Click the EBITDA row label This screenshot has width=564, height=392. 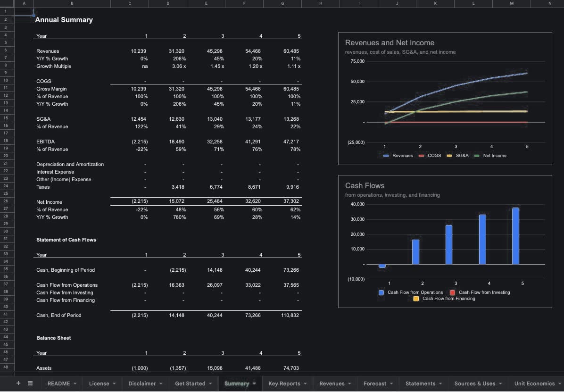click(46, 142)
